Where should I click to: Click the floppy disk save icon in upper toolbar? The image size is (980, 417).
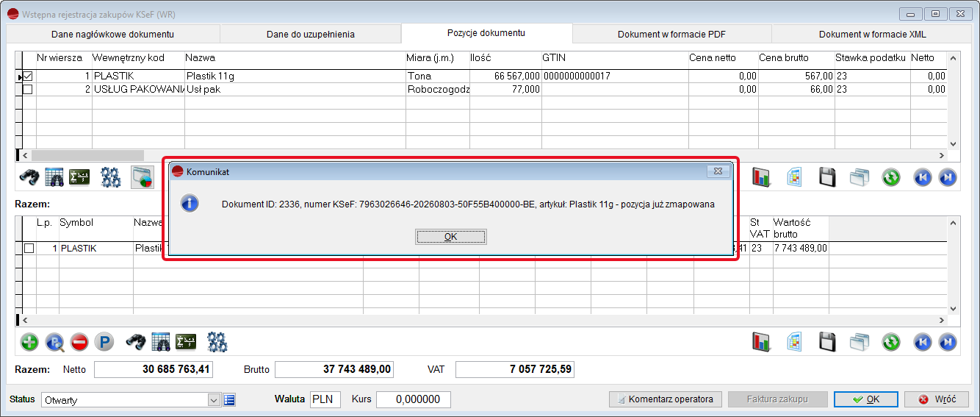click(x=828, y=177)
